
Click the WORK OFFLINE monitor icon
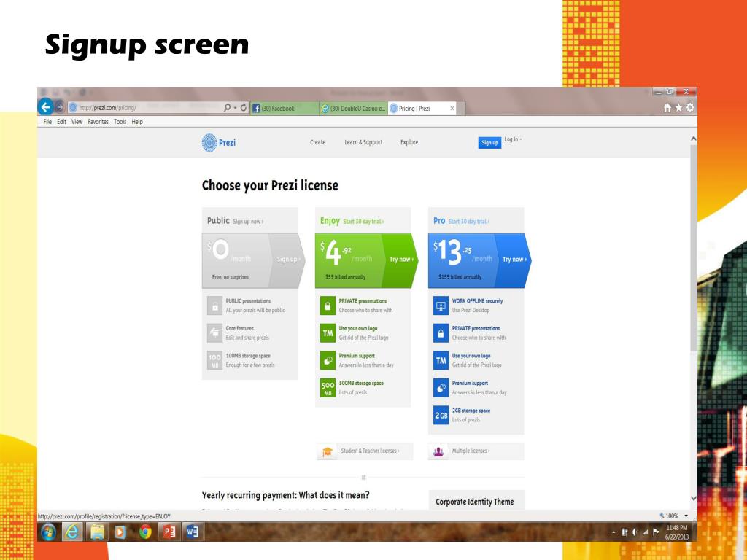tap(441, 306)
